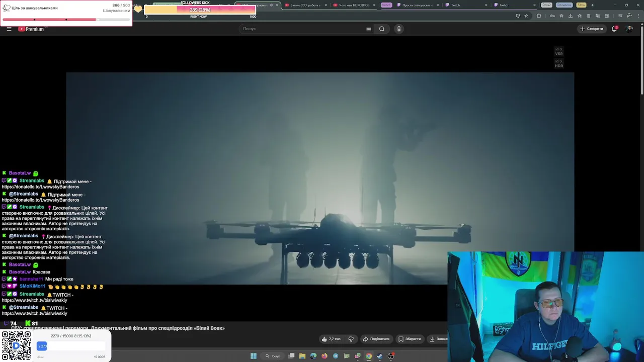
Task: Open the account avatar menu
Action: point(629,29)
